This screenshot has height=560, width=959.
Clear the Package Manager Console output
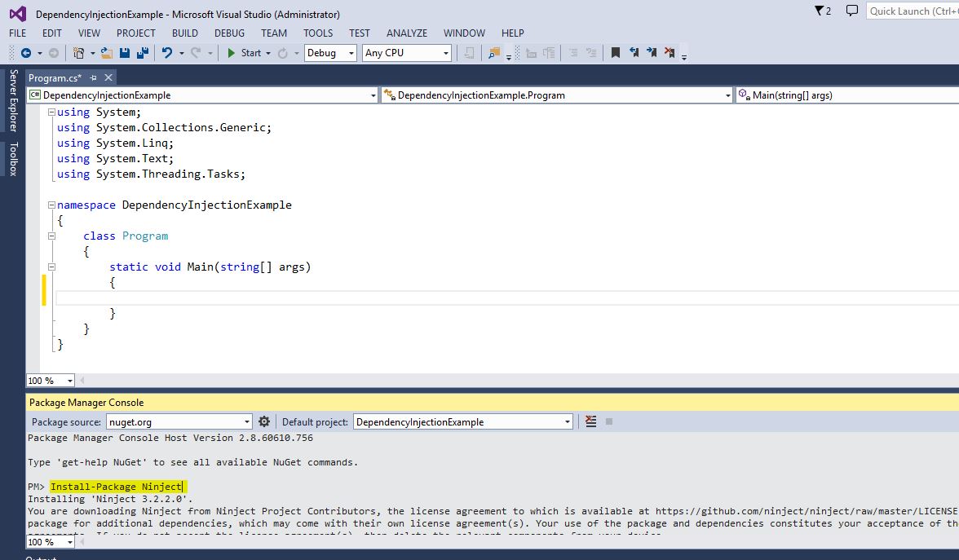coord(591,421)
